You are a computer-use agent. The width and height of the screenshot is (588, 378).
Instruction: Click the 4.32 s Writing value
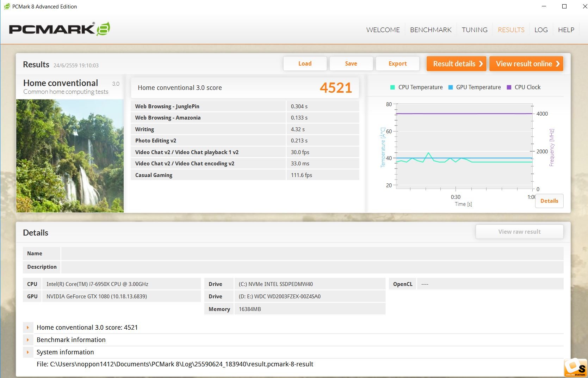click(298, 129)
